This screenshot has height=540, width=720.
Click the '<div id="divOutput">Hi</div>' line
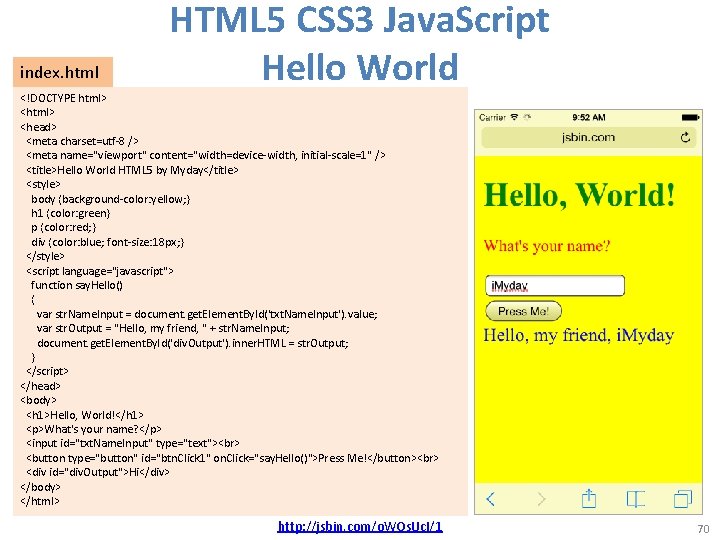98,472
